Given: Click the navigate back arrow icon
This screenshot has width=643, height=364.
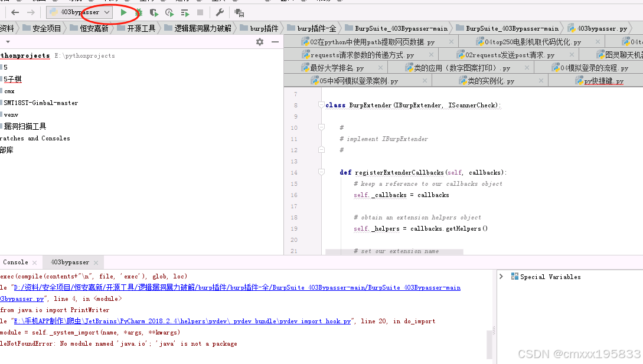Looking at the screenshot, I should pos(15,12).
